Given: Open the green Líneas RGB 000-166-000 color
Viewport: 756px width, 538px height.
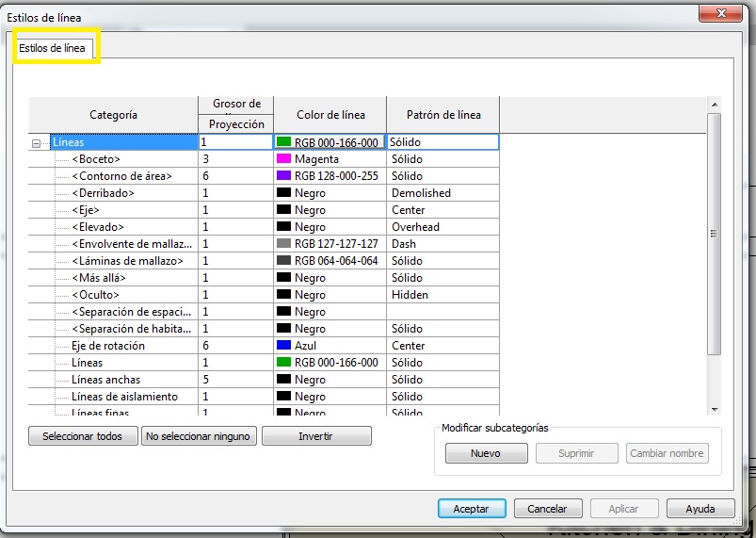Looking at the screenshot, I should coord(283,363).
